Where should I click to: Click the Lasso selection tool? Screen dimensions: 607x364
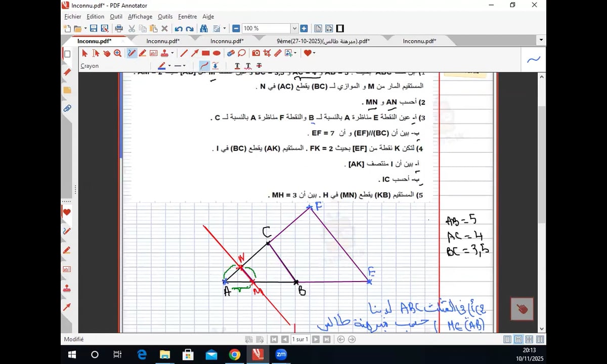tap(242, 53)
